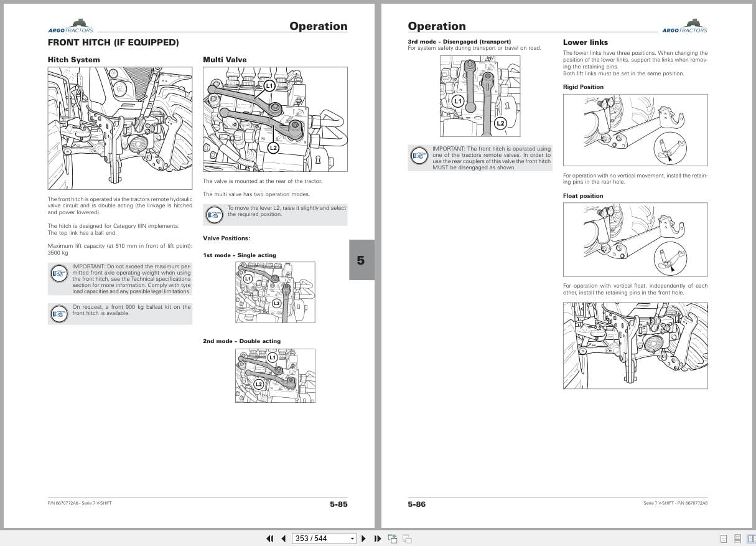The image size is (756, 546).
Task: Click inside the page number input field
Action: coord(317,538)
